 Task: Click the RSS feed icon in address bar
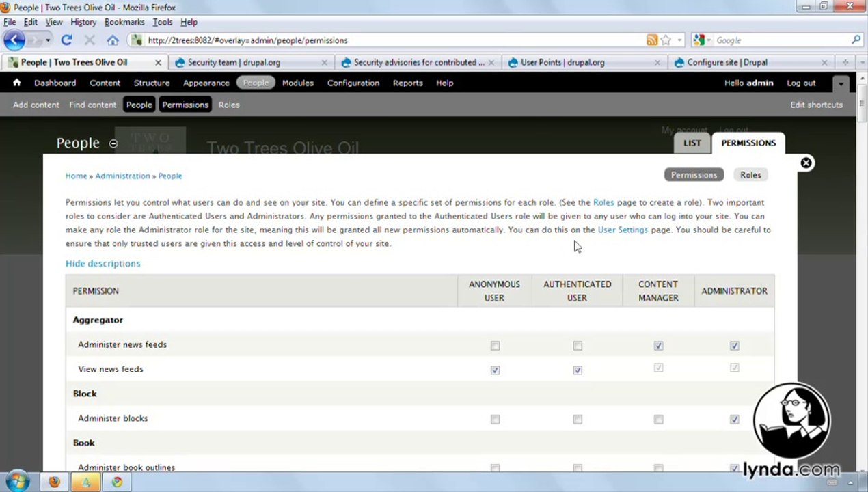pos(652,40)
